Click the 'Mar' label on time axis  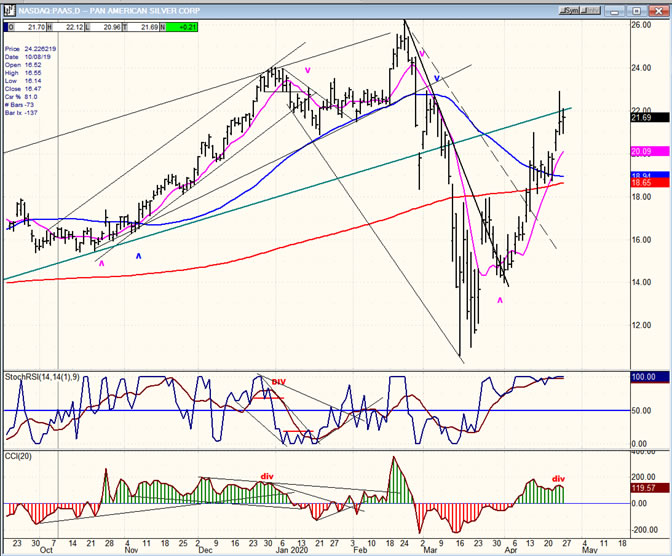(430, 550)
